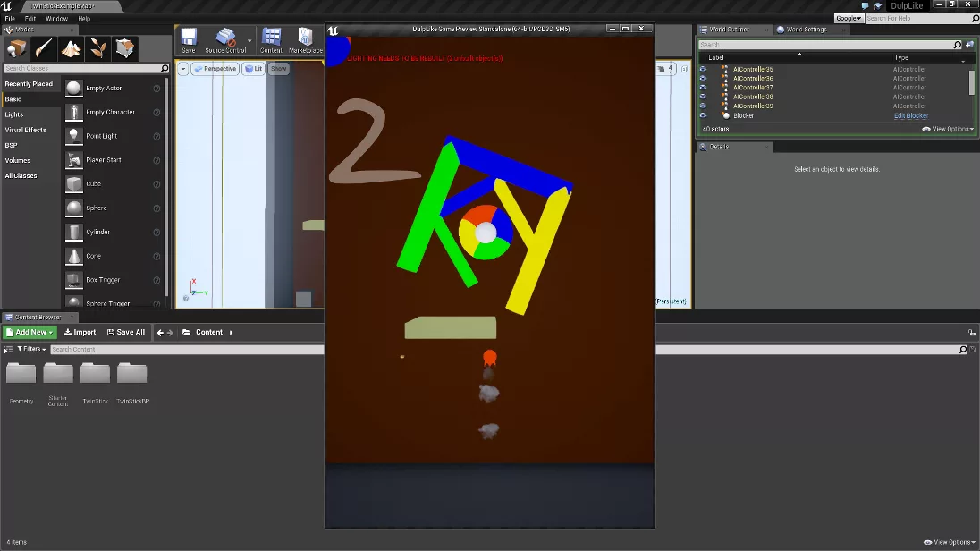Click the Unreal Engine logo in title bar
Image resolution: width=980 pixels, height=551 pixels.
[x=7, y=5]
